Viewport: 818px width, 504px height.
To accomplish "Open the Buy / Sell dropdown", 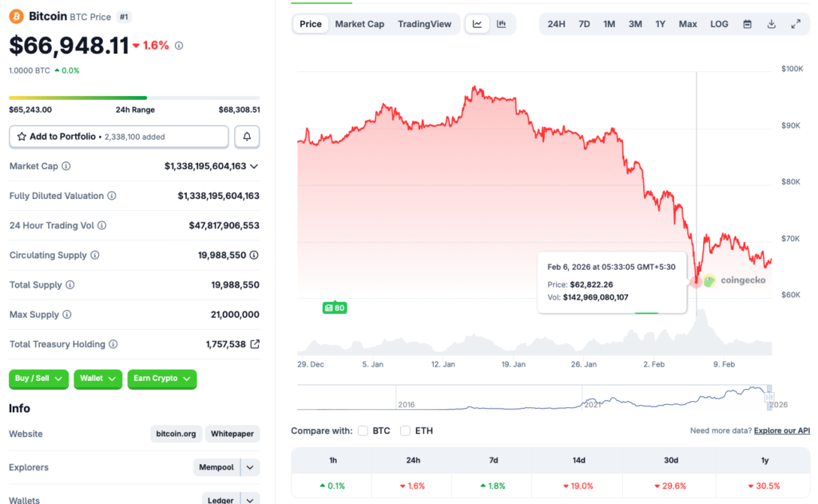I will 38,379.
